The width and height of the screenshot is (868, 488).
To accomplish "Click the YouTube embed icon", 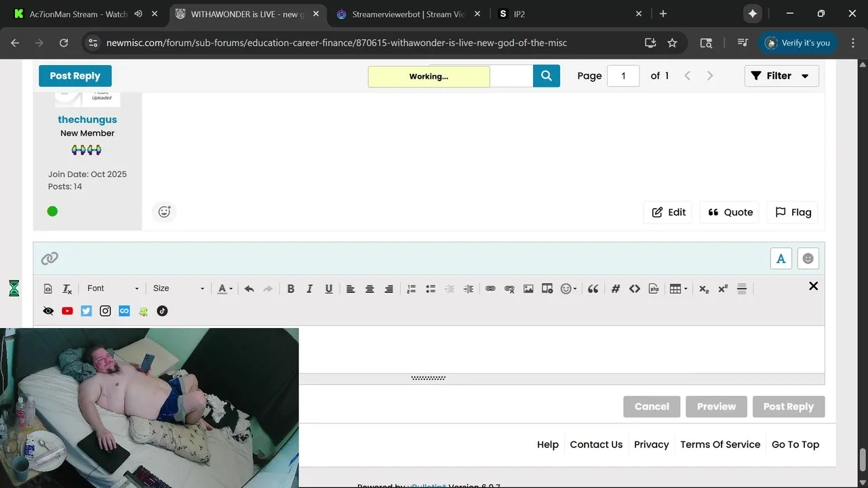I will 67,311.
